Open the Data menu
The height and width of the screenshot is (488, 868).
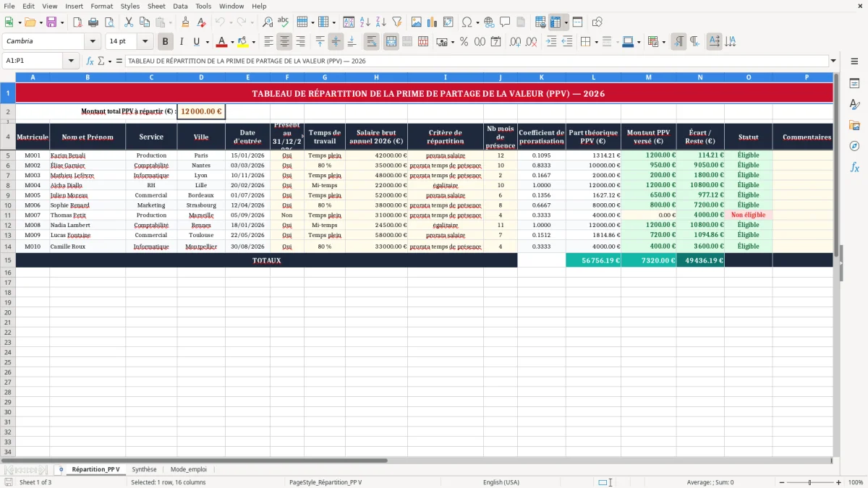(x=180, y=6)
